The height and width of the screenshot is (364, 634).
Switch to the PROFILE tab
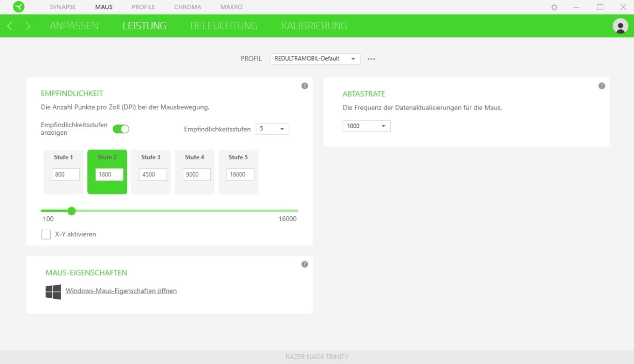[144, 7]
